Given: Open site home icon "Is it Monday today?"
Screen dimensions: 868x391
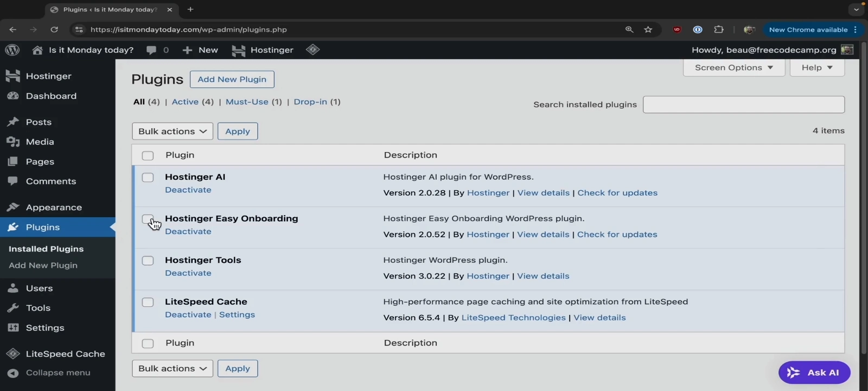Looking at the screenshot, I should coord(37,50).
